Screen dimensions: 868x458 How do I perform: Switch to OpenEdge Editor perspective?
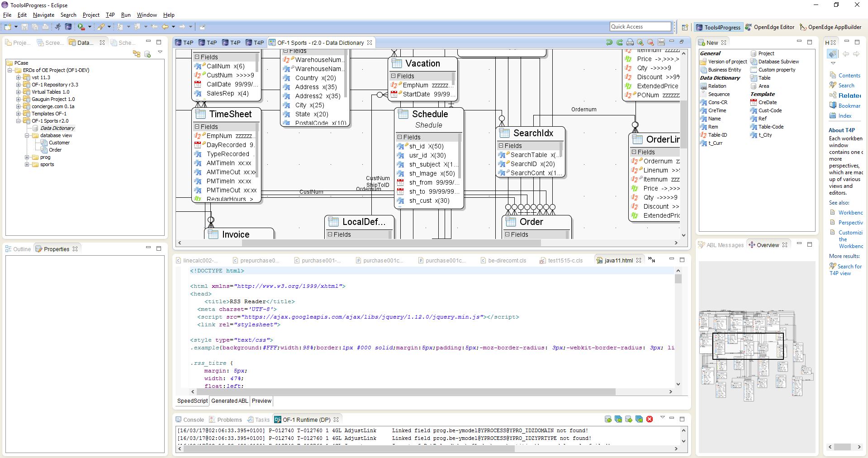pyautogui.click(x=769, y=27)
